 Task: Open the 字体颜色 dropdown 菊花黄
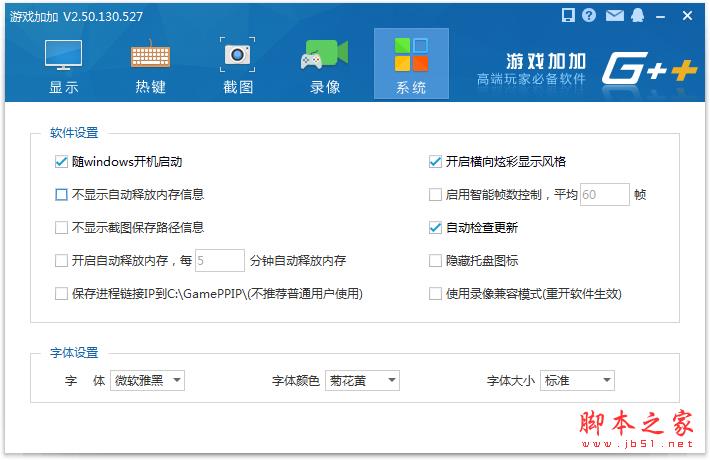pyautogui.click(x=362, y=380)
